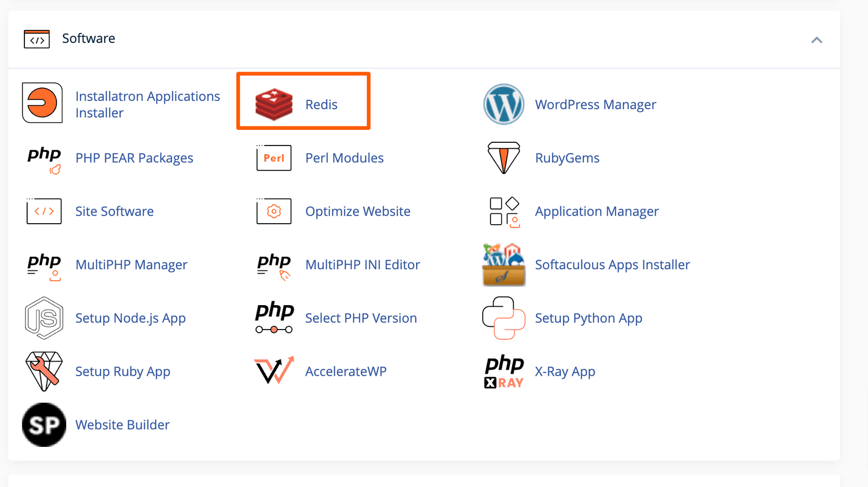Open the Installatron Applications Installer icon
Screen dimensions: 868x487
pyautogui.click(x=42, y=103)
